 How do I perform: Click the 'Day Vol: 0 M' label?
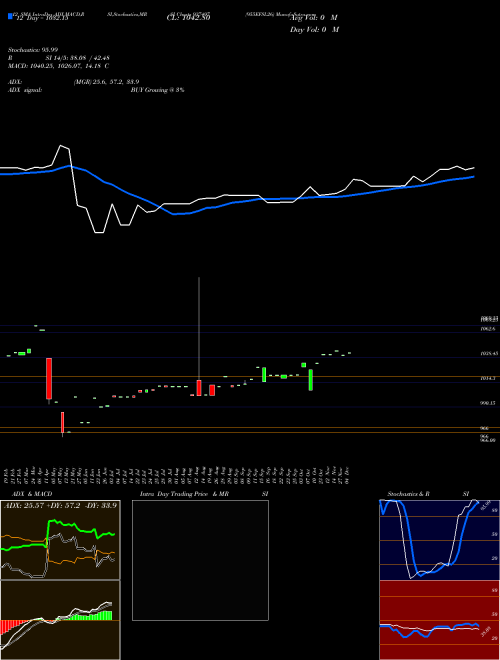314,29
